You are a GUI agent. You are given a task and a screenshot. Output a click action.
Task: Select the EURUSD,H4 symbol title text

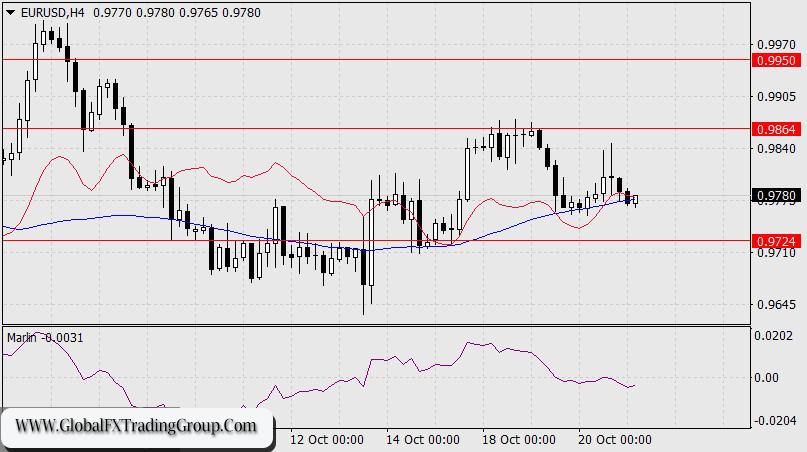click(x=52, y=13)
